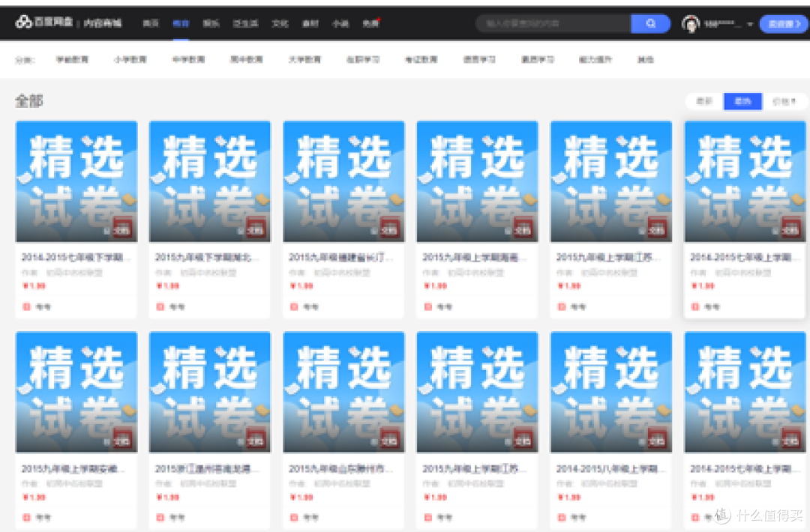Sort results by 最热
Image resolution: width=810 pixels, height=532 pixels.
742,101
